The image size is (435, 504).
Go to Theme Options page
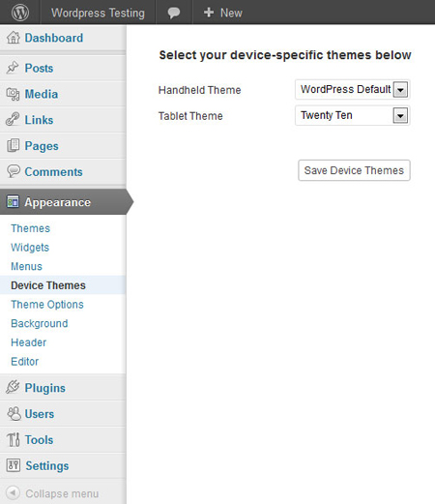(47, 305)
